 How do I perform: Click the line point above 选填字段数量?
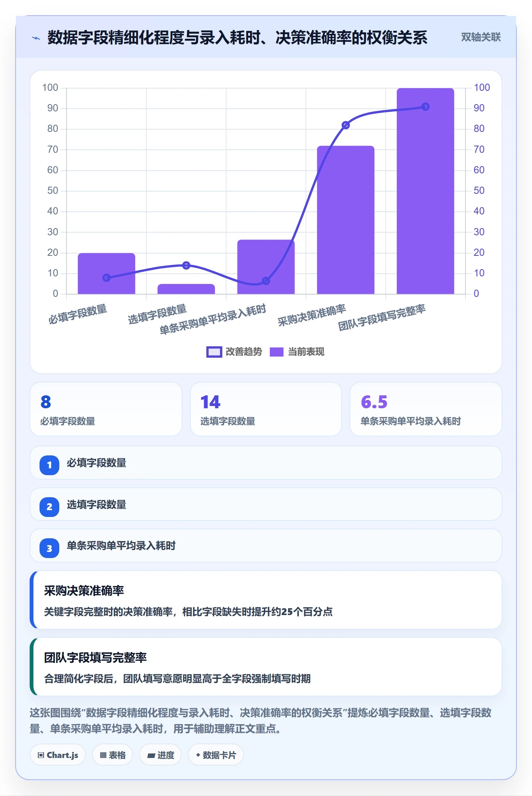pyautogui.click(x=186, y=265)
